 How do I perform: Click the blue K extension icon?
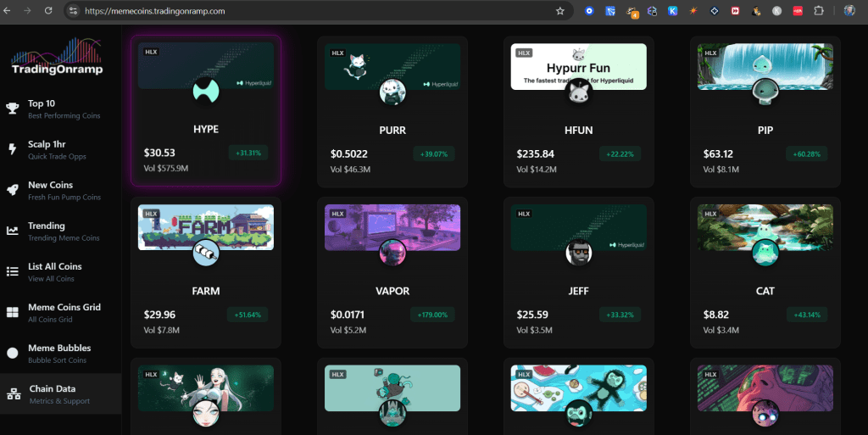pos(672,11)
